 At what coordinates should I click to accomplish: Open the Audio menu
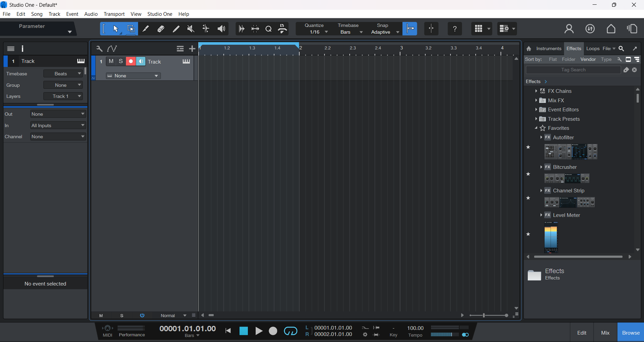(x=91, y=14)
